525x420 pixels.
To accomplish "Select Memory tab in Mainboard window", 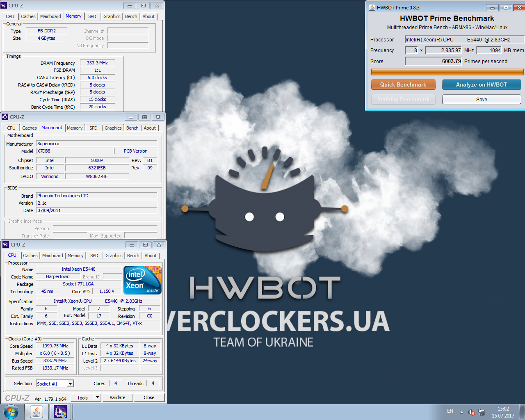I will click(x=75, y=128).
